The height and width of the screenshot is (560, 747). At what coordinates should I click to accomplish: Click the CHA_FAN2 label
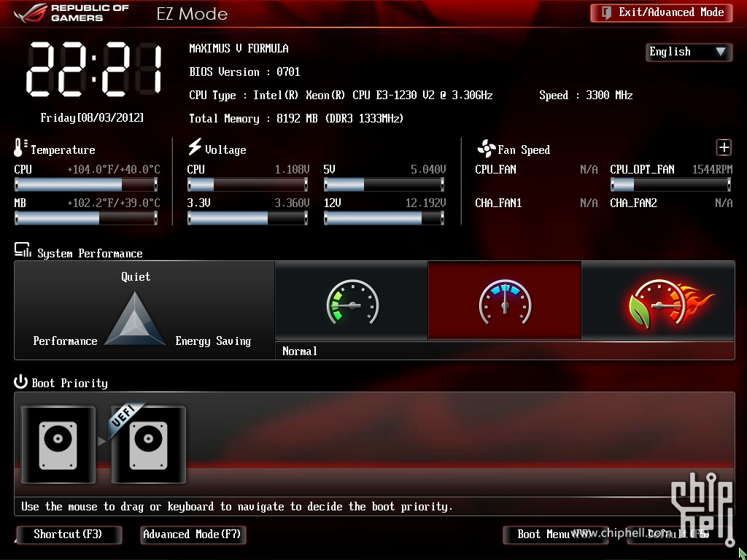(634, 203)
